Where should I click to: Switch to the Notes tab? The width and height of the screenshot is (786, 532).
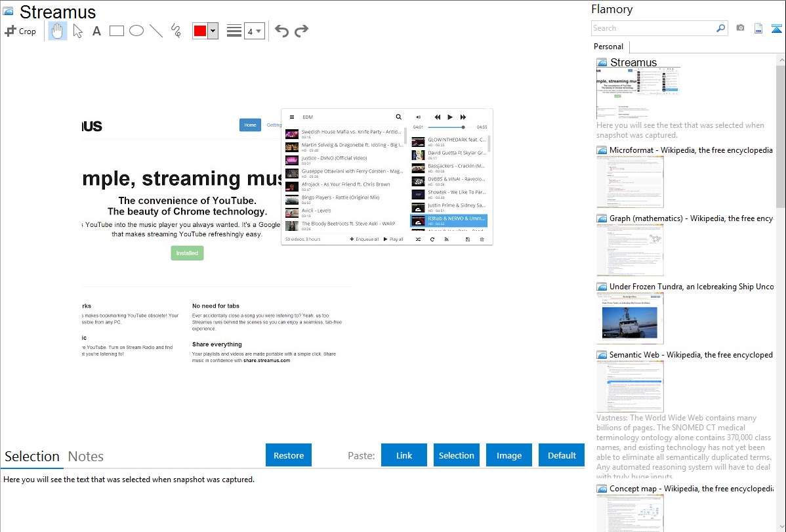tap(86, 457)
